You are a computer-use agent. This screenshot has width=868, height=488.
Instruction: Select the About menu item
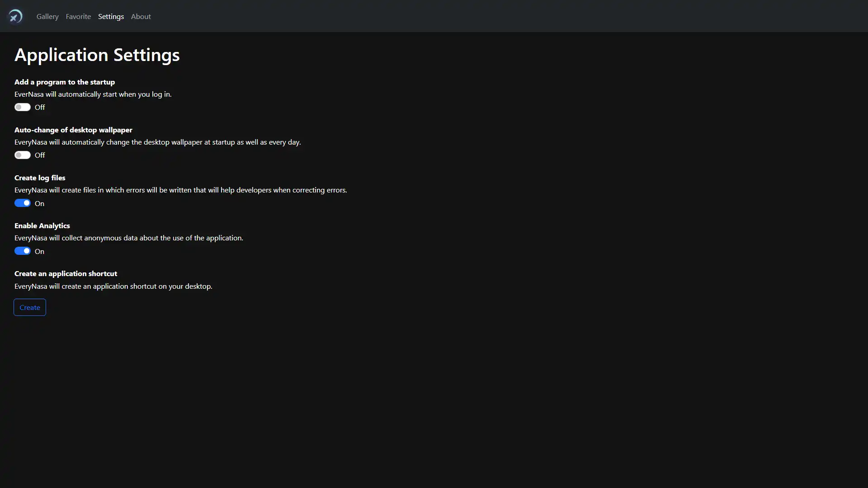[141, 16]
